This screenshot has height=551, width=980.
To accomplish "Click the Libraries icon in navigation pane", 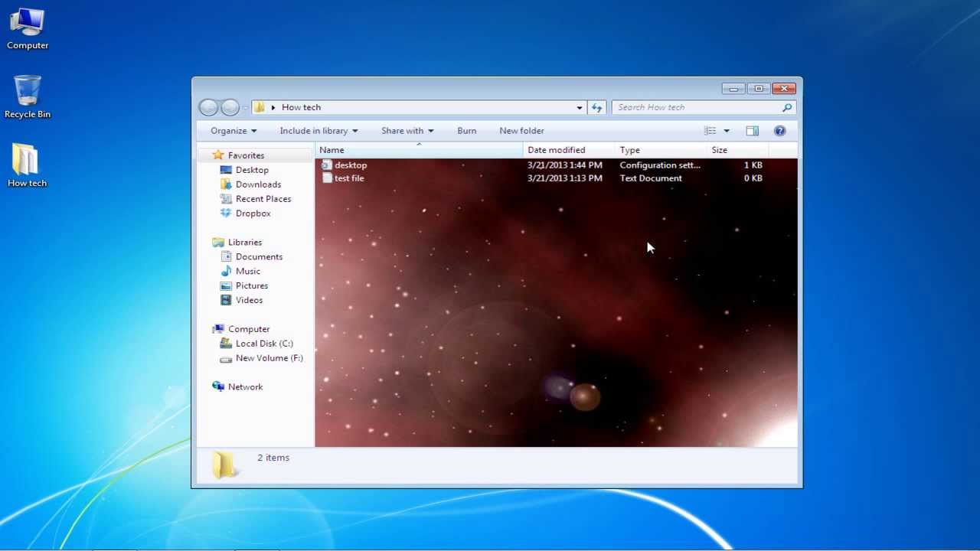I will [x=218, y=242].
